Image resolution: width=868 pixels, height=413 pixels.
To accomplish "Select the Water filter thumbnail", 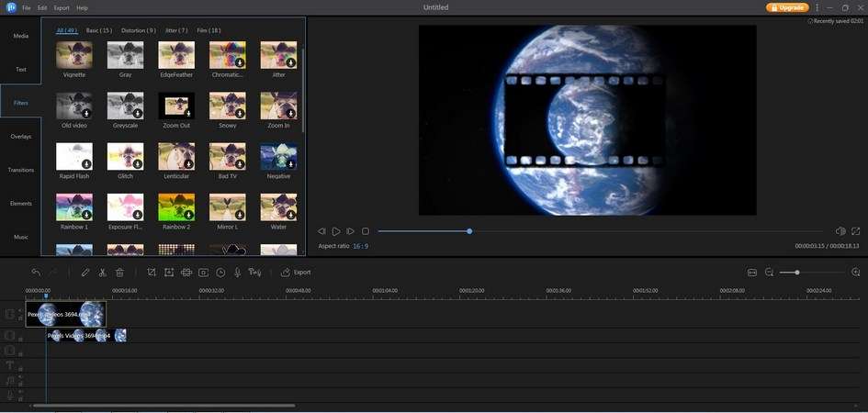I will click(x=278, y=206).
